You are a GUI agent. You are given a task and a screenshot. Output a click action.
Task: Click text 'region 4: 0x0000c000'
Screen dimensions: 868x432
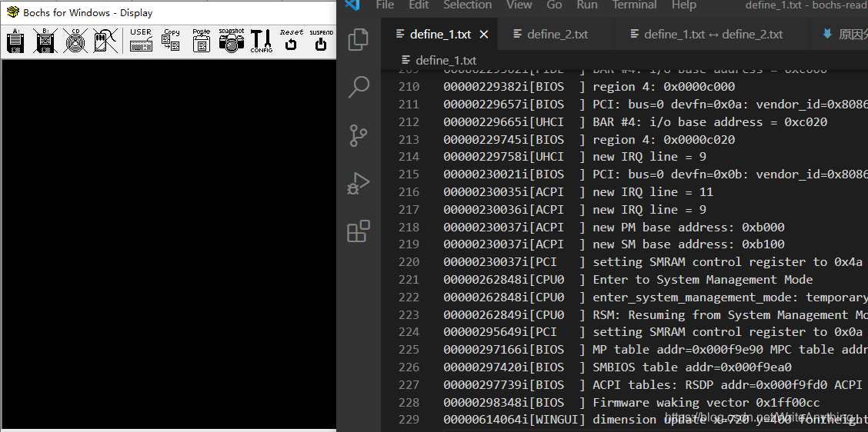tap(664, 87)
